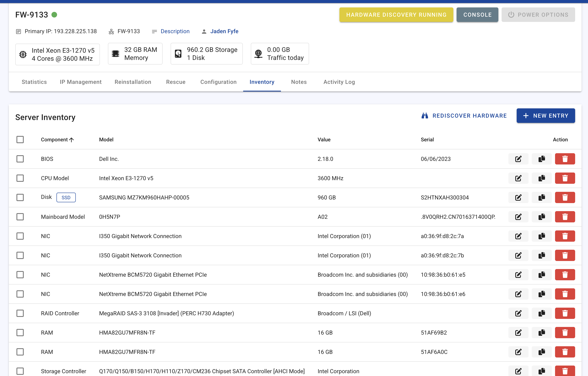
Task: Click Rediscover Hardware
Action: pyautogui.click(x=464, y=116)
